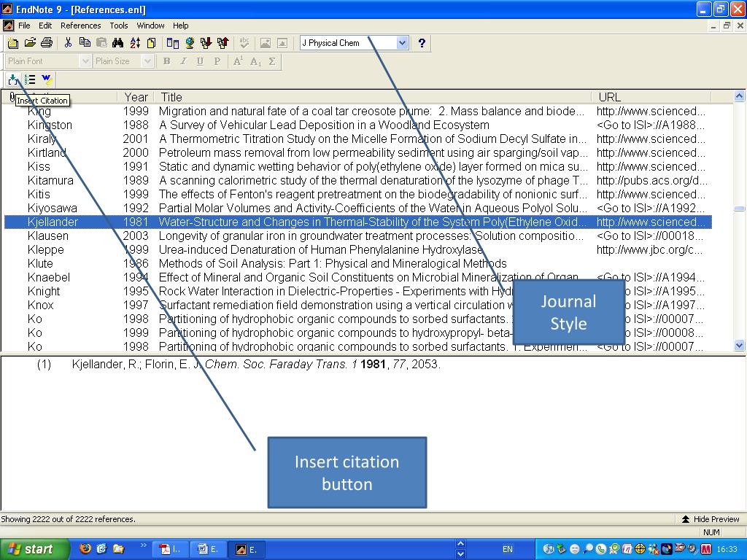Select the Kirtland reference row
The height and width of the screenshot is (560, 747).
(357, 153)
